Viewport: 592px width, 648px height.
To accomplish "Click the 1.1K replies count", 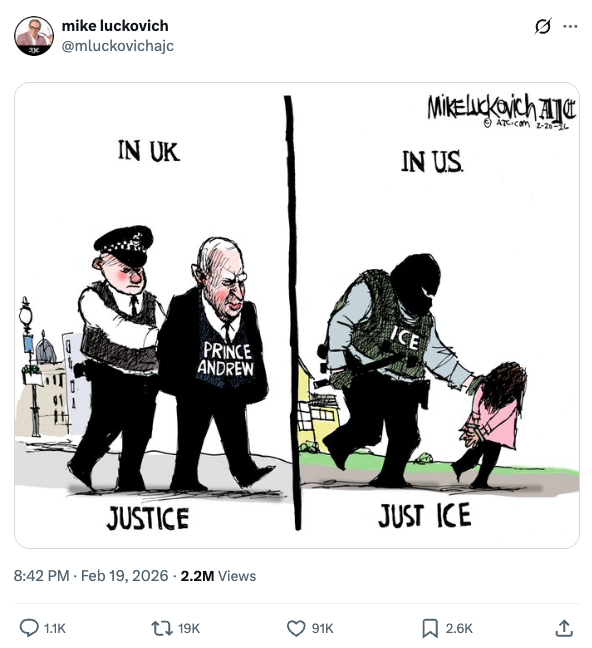I will pos(55,629).
